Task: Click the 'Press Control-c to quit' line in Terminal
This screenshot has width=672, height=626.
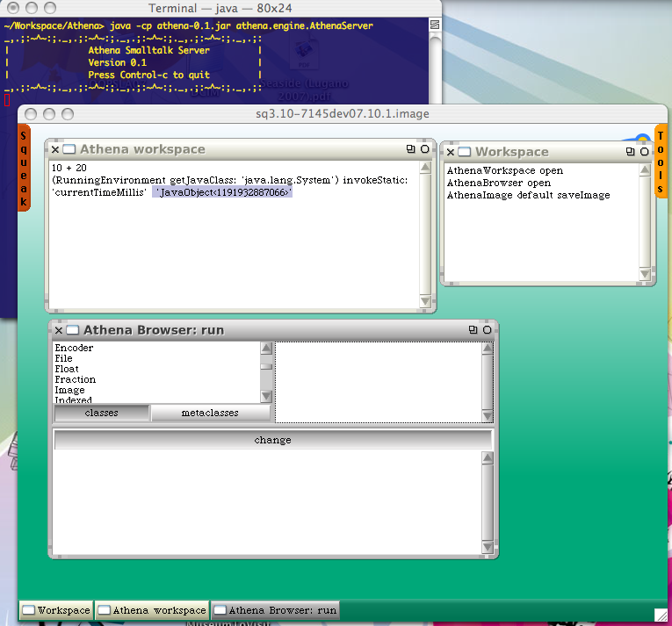Action: pos(148,75)
